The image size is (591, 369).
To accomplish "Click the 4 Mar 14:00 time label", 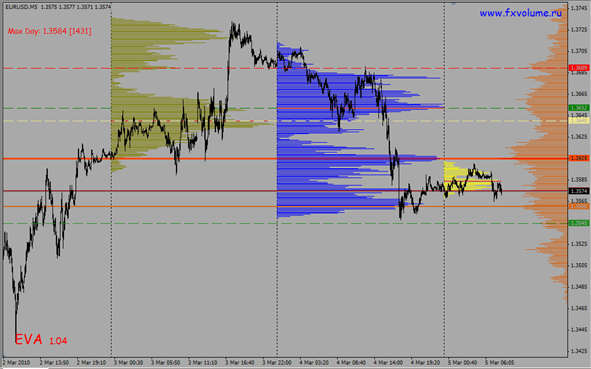I will (388, 363).
